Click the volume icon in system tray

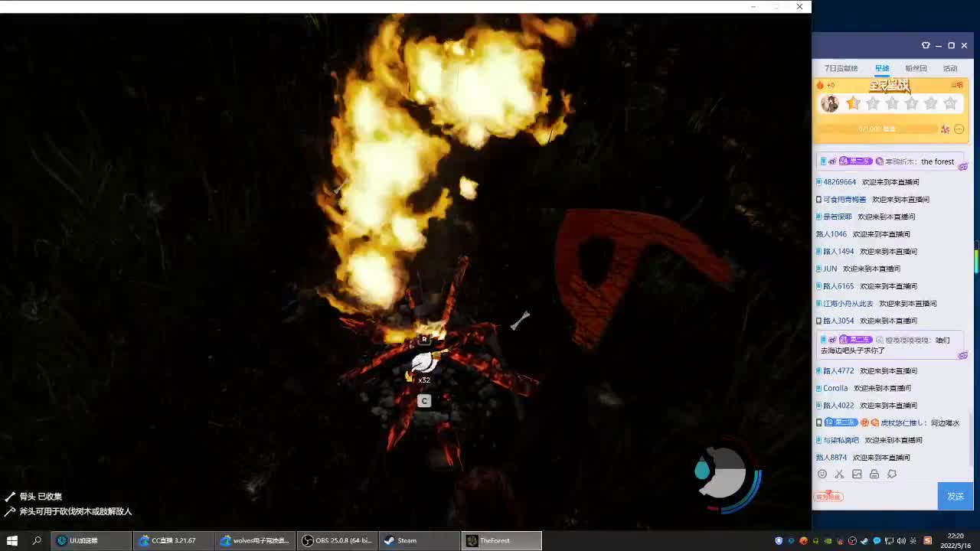coord(901,541)
